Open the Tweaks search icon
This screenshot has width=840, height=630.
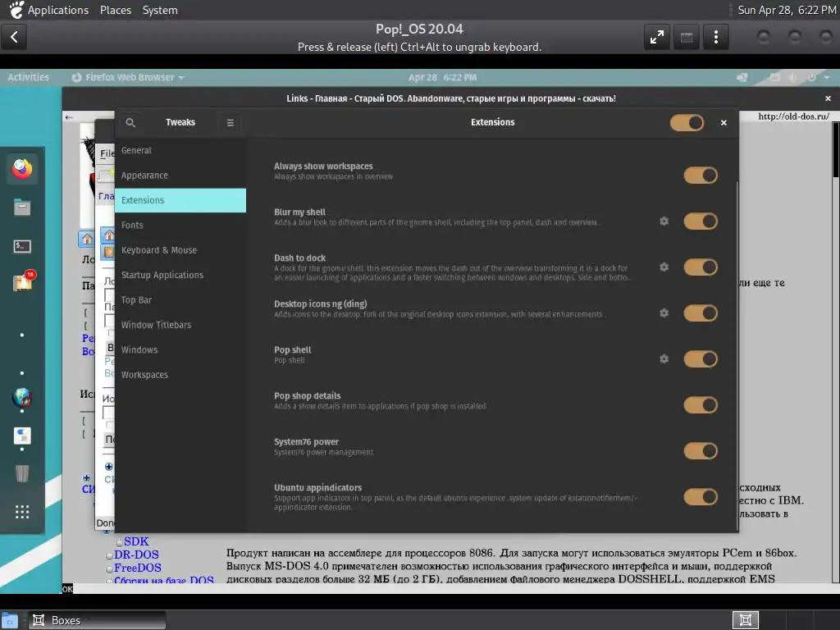point(130,123)
